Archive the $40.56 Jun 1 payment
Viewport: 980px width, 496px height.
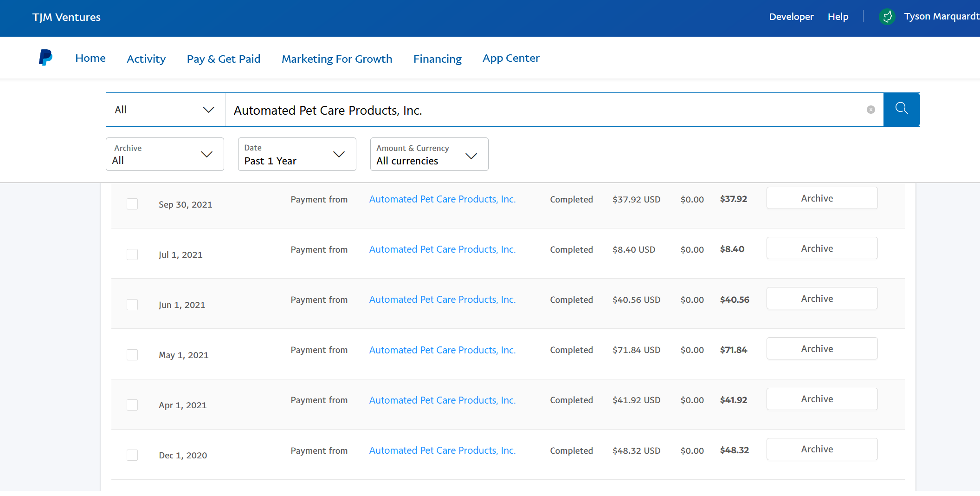822,298
